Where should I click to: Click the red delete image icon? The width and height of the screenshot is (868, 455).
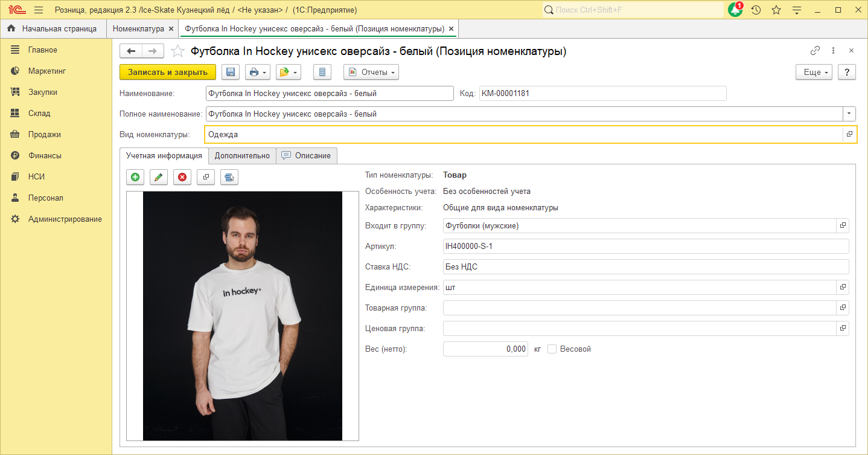coord(182,177)
